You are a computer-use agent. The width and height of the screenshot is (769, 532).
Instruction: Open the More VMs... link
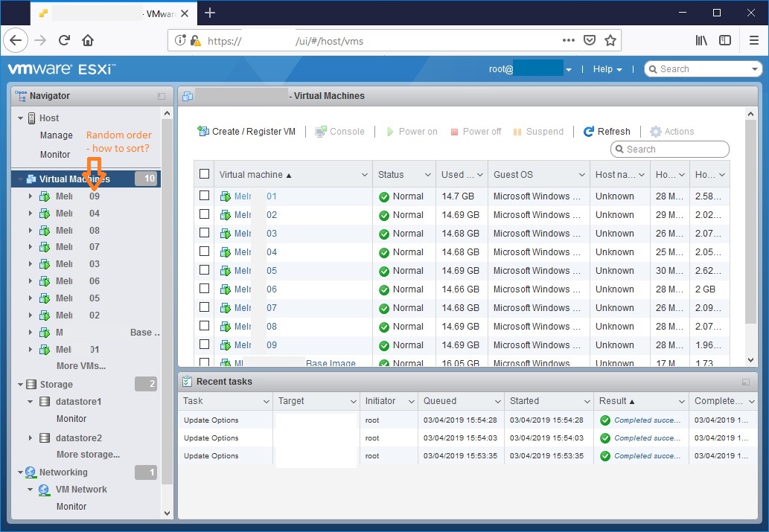click(x=81, y=366)
